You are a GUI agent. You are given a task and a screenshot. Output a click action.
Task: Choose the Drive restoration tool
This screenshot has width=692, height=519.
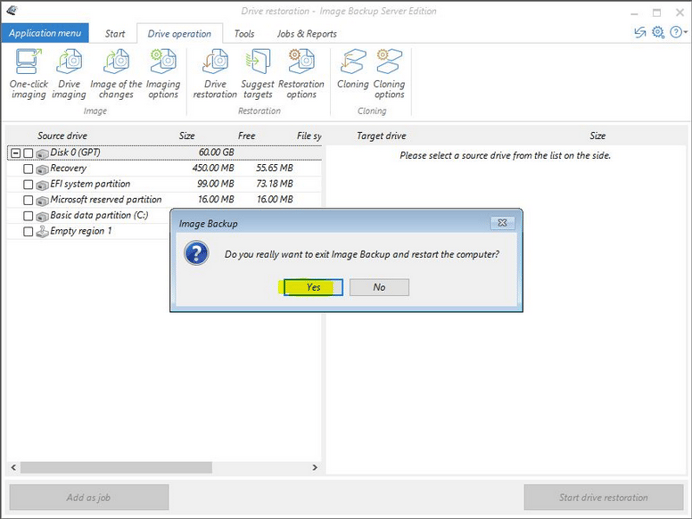(x=215, y=74)
